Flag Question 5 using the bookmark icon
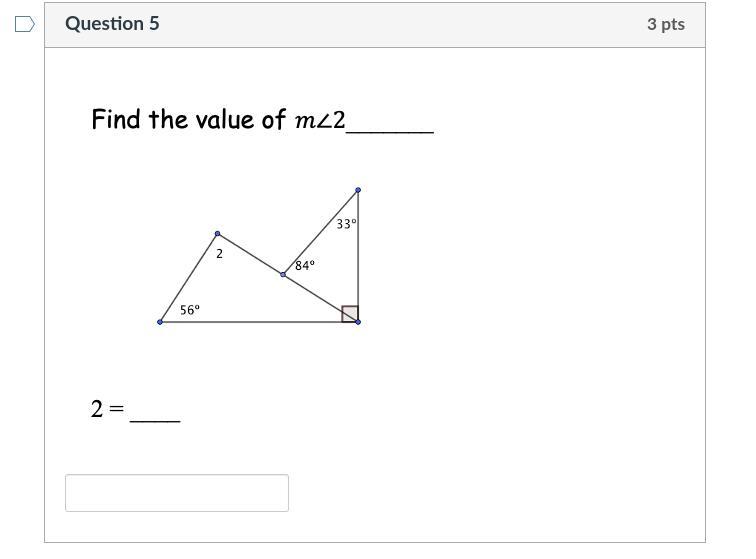This screenshot has width=756, height=559. (25, 24)
